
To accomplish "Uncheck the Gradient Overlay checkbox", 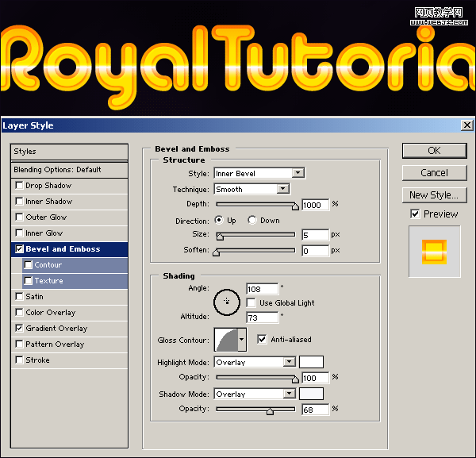I will tap(19, 328).
